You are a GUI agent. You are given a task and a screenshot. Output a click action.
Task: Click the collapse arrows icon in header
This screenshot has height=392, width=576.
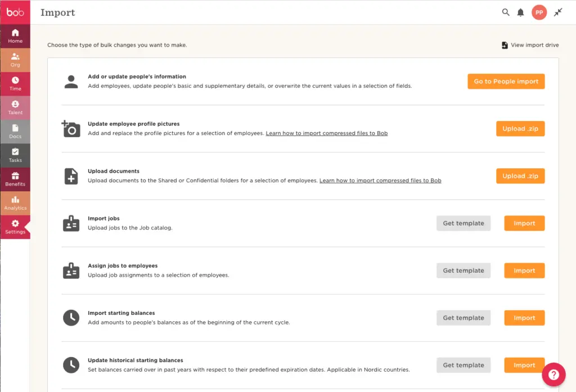[558, 12]
